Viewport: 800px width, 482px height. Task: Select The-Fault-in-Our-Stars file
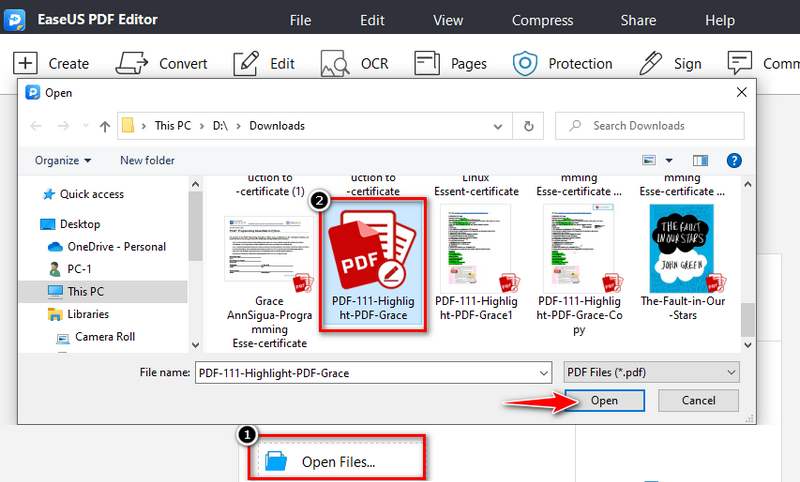click(x=682, y=264)
